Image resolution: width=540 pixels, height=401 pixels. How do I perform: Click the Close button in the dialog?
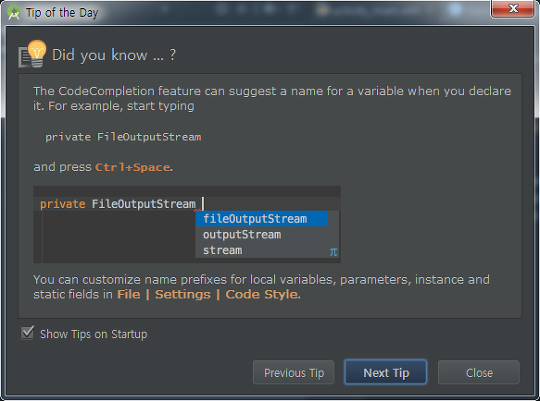tap(479, 372)
